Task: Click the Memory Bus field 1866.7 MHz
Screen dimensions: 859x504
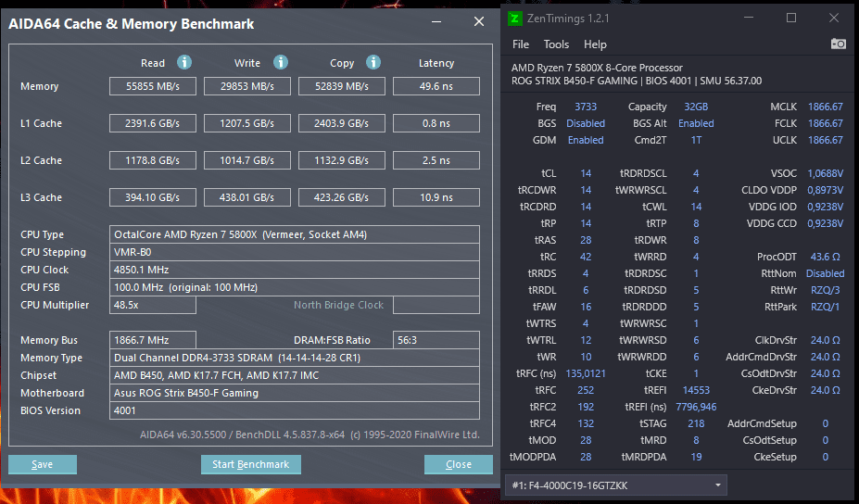Action: 153,340
